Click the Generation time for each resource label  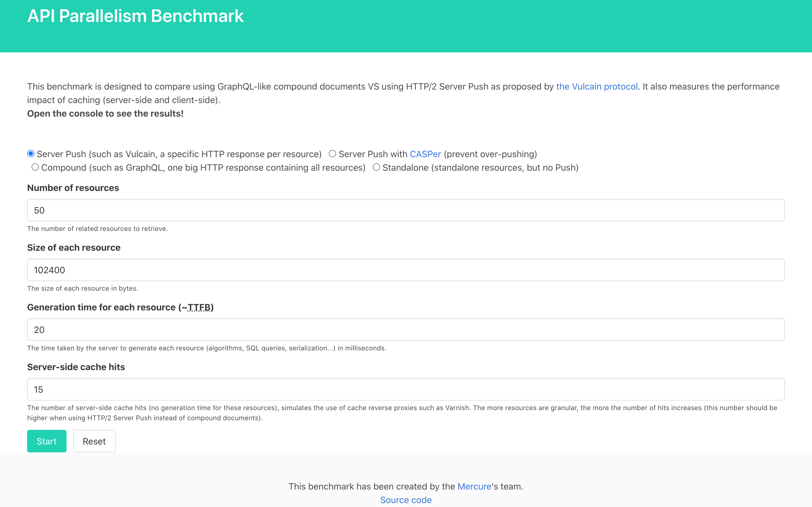pyautogui.click(x=101, y=307)
